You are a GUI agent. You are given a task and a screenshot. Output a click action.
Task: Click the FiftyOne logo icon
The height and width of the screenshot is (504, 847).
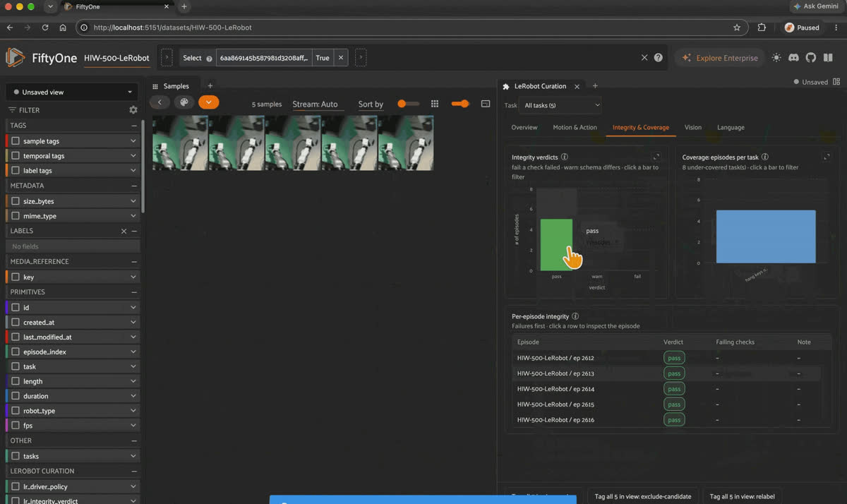tap(16, 58)
